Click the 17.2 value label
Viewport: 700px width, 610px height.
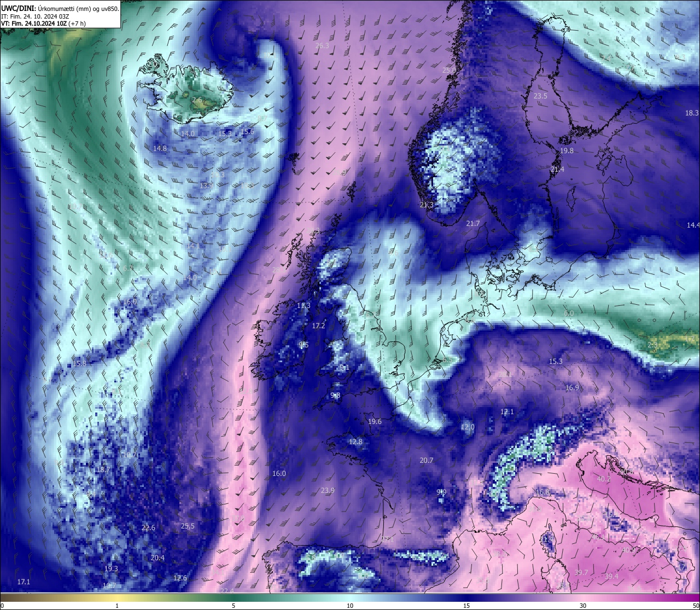318,326
